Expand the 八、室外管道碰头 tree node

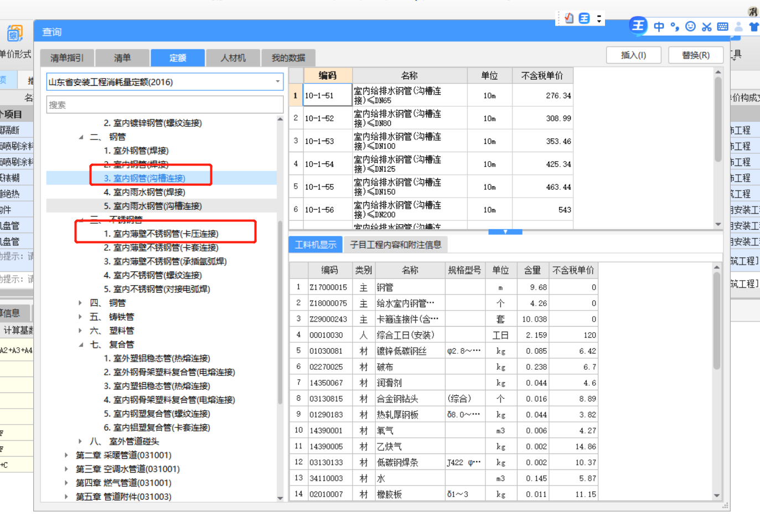pos(81,441)
